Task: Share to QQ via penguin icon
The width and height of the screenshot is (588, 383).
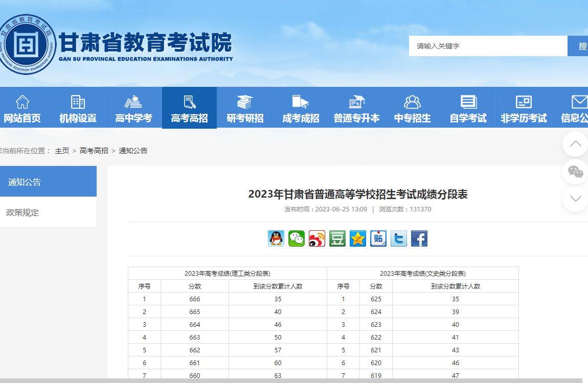Action: pos(276,238)
